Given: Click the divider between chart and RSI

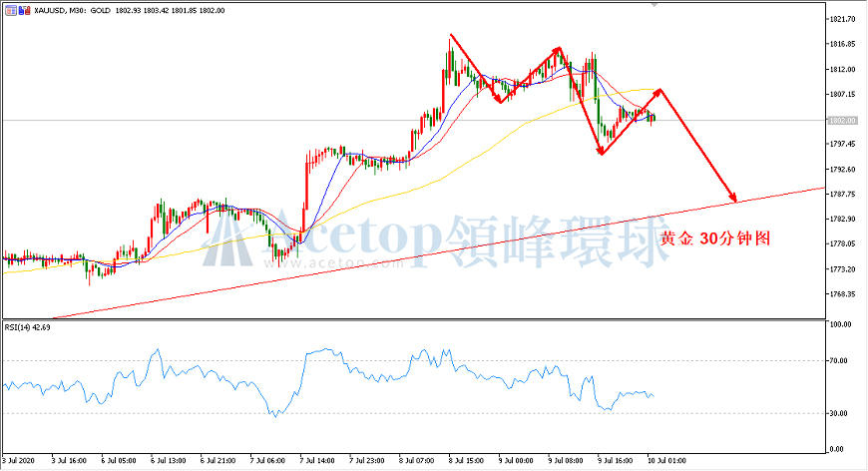Looking at the screenshot, I should pyautogui.click(x=413, y=320).
